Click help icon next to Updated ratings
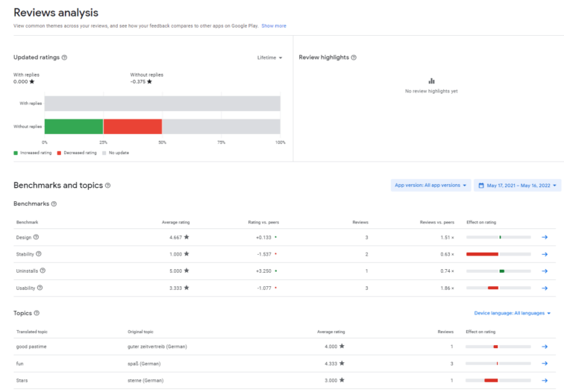Image resolution: width=564 pixels, height=392 pixels. coord(64,57)
